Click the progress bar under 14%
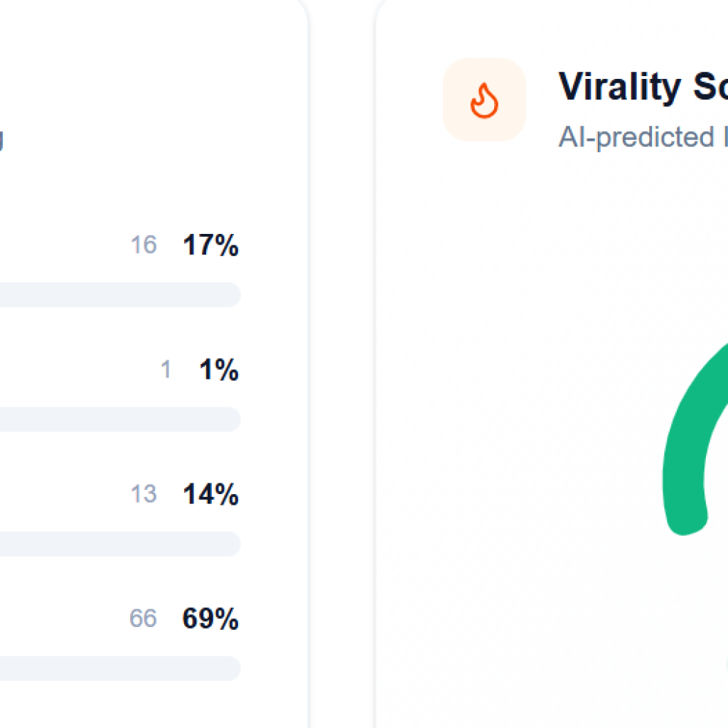Viewport: 728px width, 728px height. click(120, 544)
